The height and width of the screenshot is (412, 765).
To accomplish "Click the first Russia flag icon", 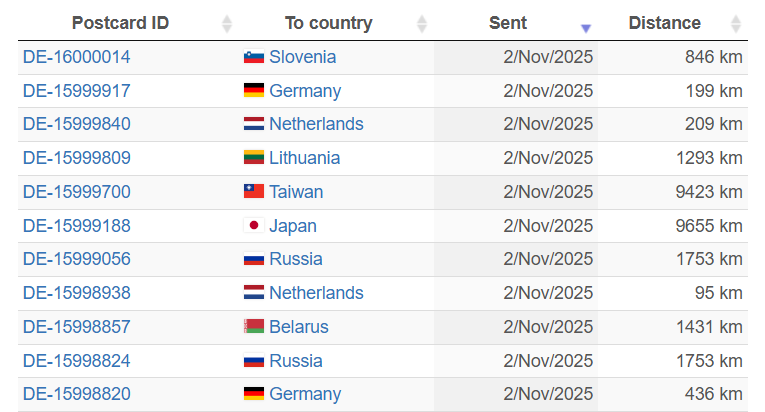I will tap(253, 260).
